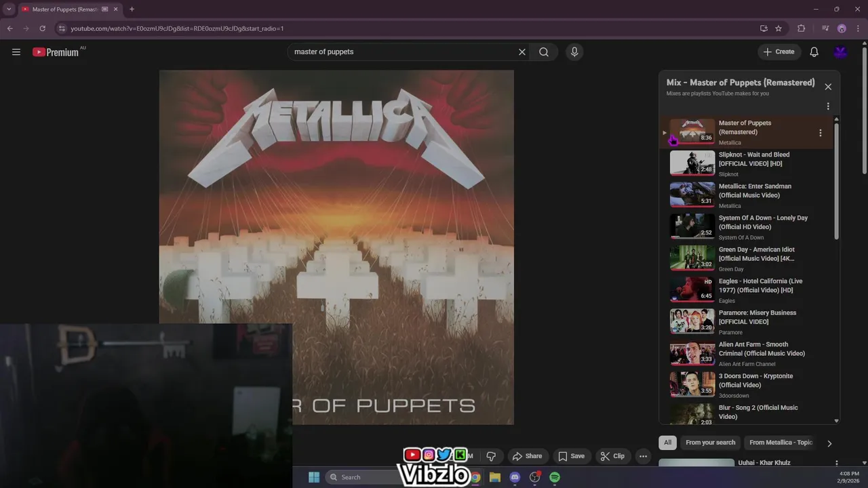Close the Mix playlist panel

(828, 87)
